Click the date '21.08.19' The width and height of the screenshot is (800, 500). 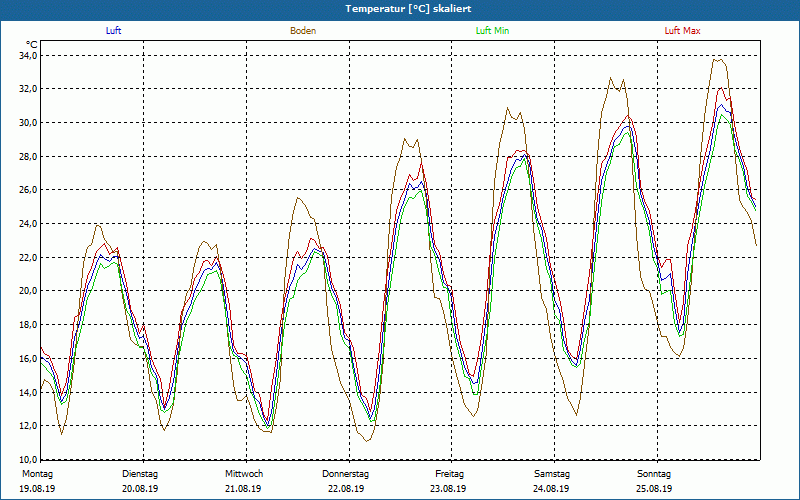tap(243, 489)
